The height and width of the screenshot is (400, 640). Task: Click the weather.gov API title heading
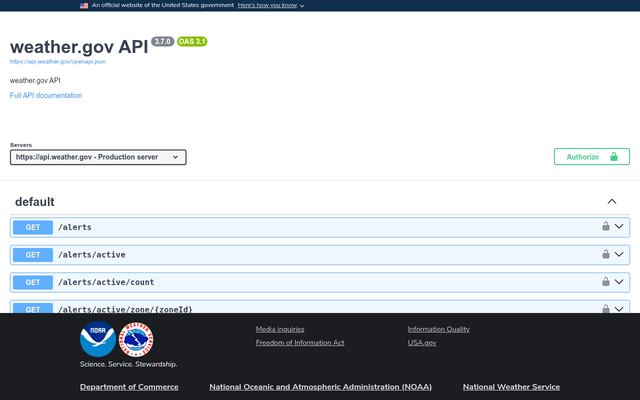click(x=79, y=47)
